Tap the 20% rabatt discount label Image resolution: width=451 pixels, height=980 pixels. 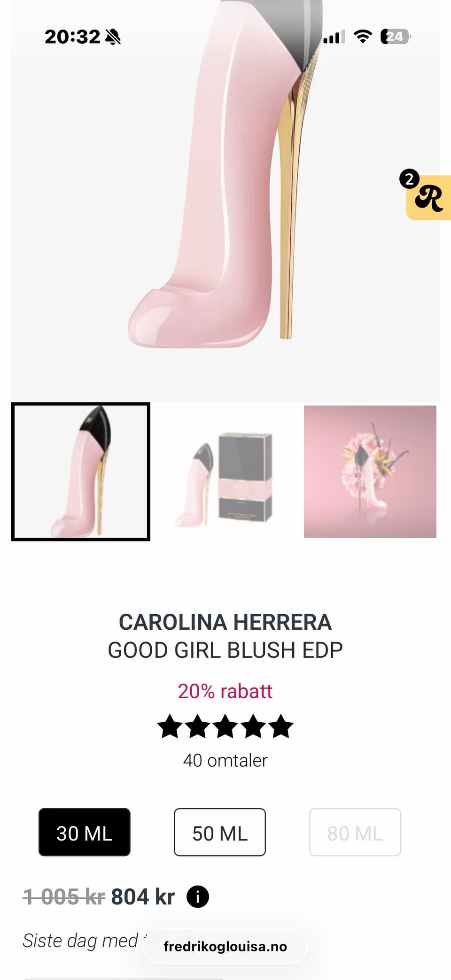225,691
